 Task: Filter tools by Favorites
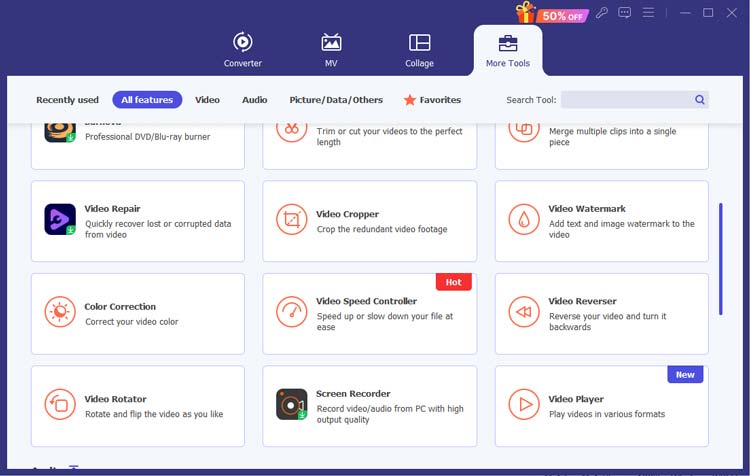432,100
